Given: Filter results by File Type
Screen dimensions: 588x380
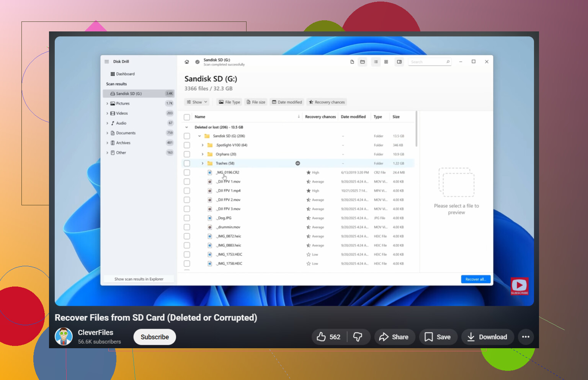Looking at the screenshot, I should (229, 102).
